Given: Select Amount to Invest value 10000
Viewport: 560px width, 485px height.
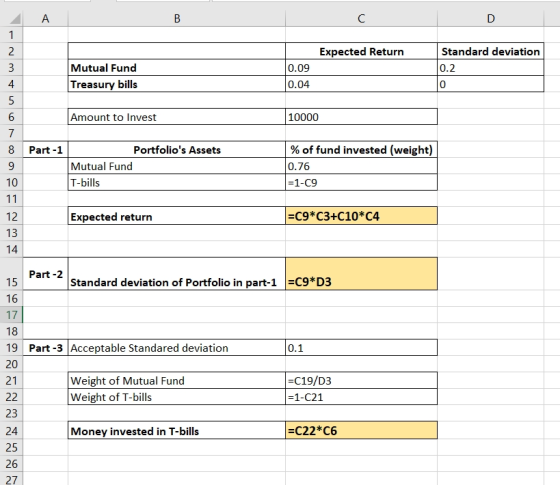Looking at the screenshot, I should tap(361, 117).
